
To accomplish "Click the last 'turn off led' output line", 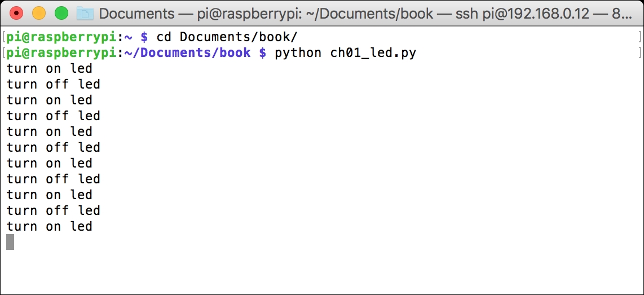I will 54,211.
